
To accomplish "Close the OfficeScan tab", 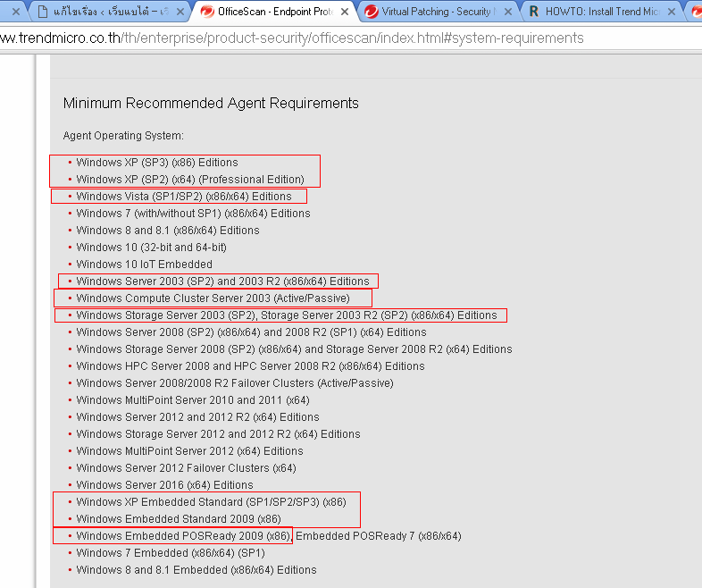I will pyautogui.click(x=344, y=12).
